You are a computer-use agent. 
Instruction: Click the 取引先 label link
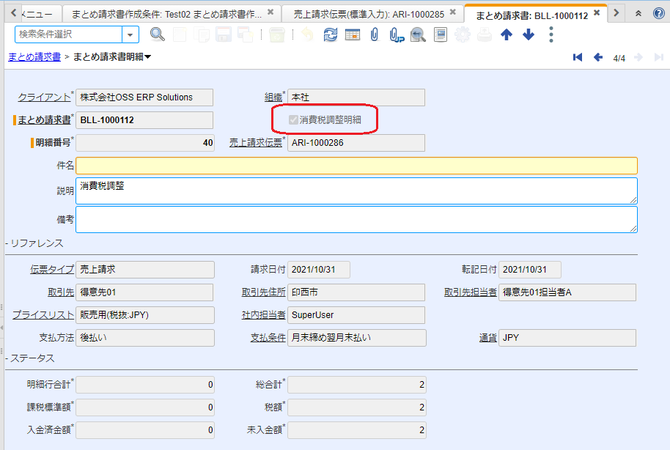[61, 292]
